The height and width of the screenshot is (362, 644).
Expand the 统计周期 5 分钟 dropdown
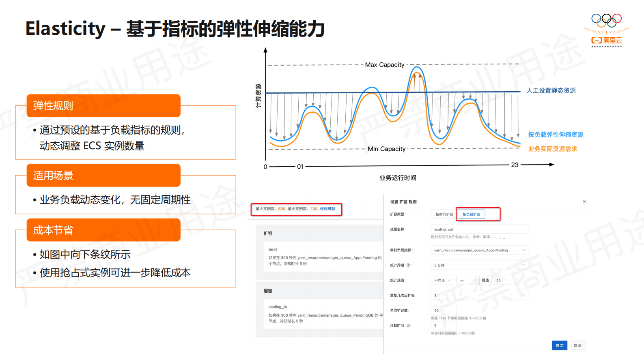(479, 266)
